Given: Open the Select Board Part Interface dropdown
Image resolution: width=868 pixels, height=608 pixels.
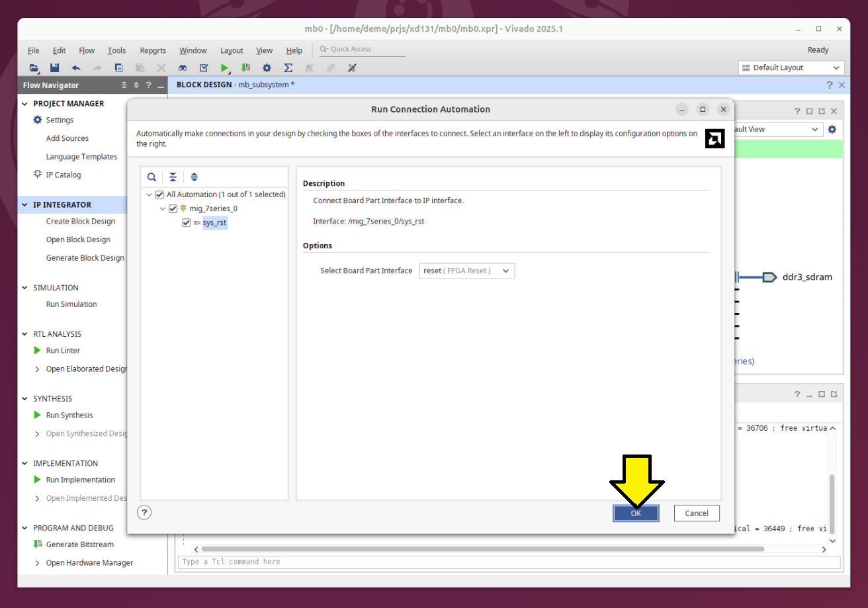Looking at the screenshot, I should (x=466, y=271).
